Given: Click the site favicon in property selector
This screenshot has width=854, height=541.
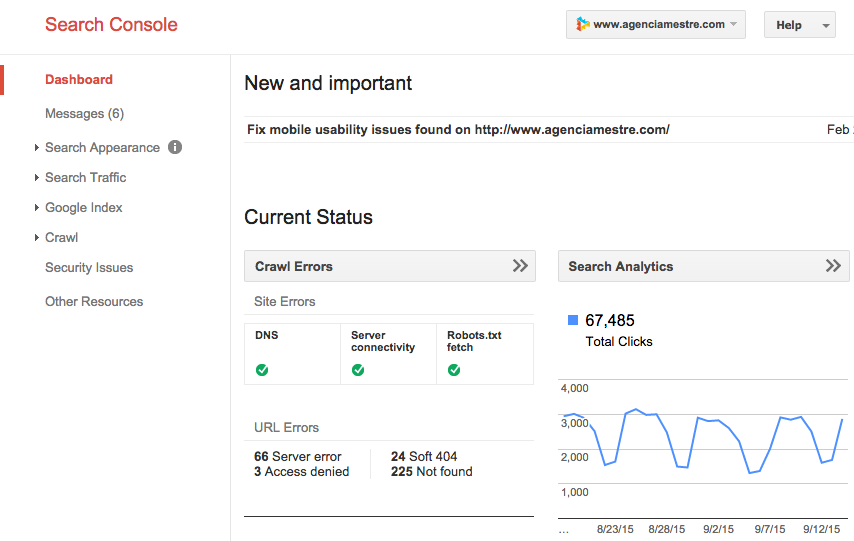Looking at the screenshot, I should (582, 25).
